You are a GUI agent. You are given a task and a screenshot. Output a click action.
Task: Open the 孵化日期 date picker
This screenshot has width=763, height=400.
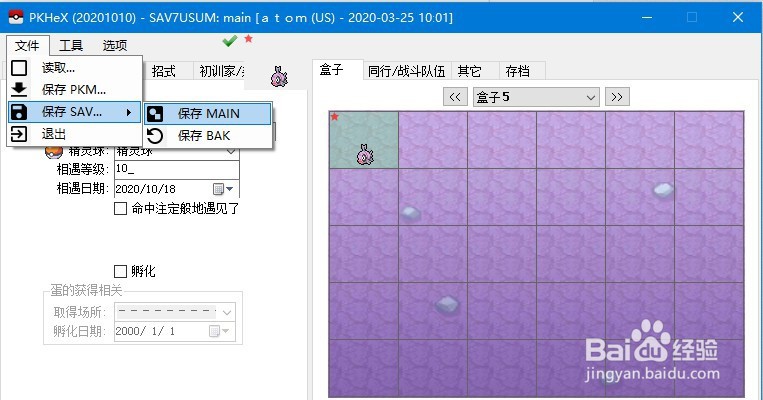pyautogui.click(x=219, y=331)
